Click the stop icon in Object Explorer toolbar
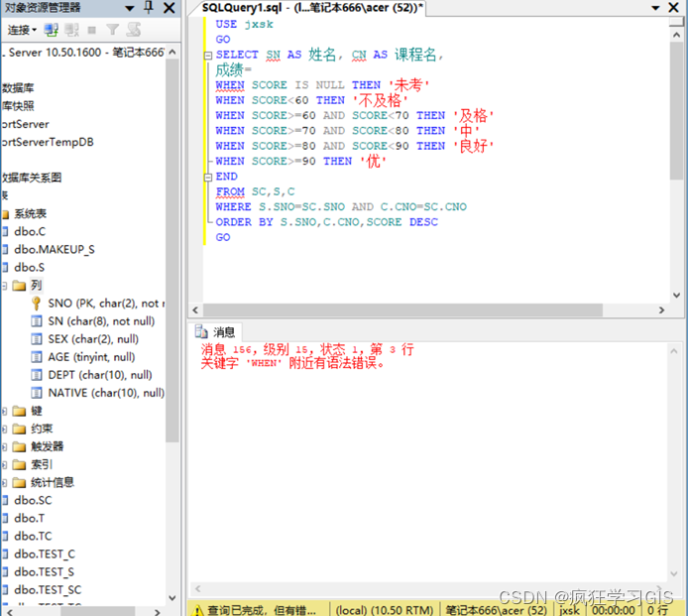The height and width of the screenshot is (616, 688). 92,30
